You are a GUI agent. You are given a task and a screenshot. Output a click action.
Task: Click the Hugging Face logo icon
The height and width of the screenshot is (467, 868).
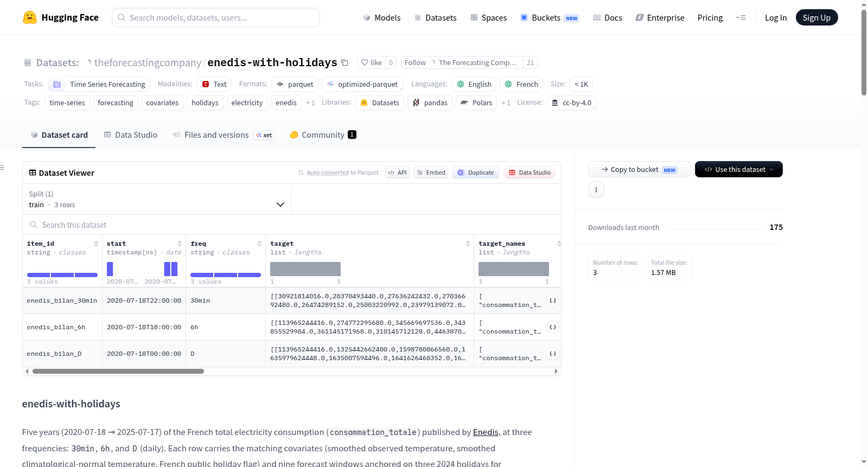coord(30,17)
